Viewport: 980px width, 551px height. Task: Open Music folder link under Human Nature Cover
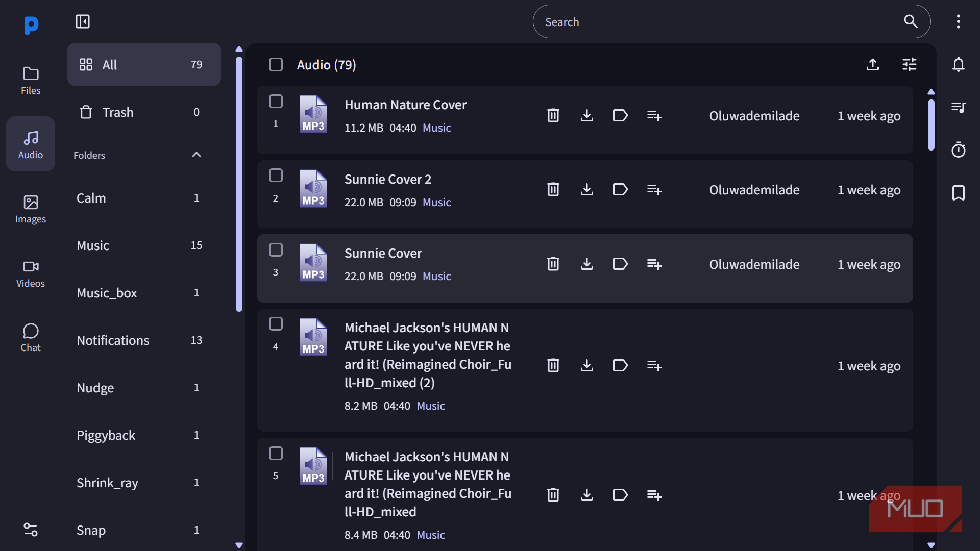pos(437,128)
